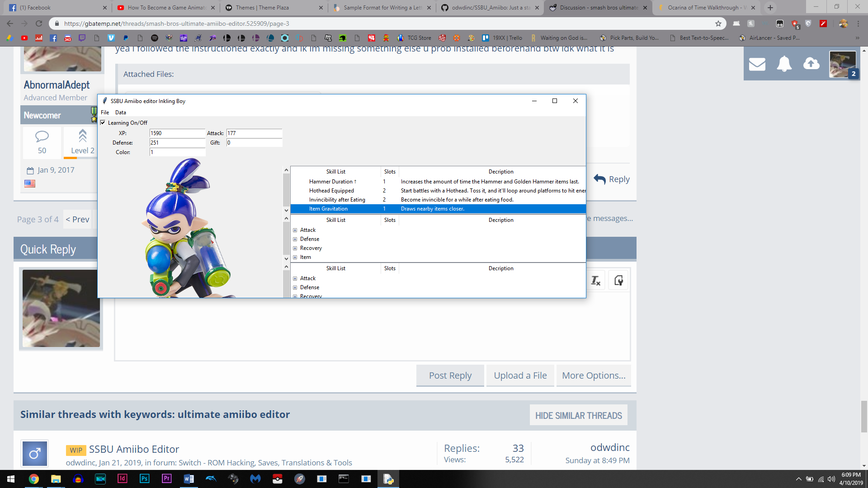Show more bookmarks with the chevron
Viewport: 868px width, 488px height.
(x=857, y=38)
